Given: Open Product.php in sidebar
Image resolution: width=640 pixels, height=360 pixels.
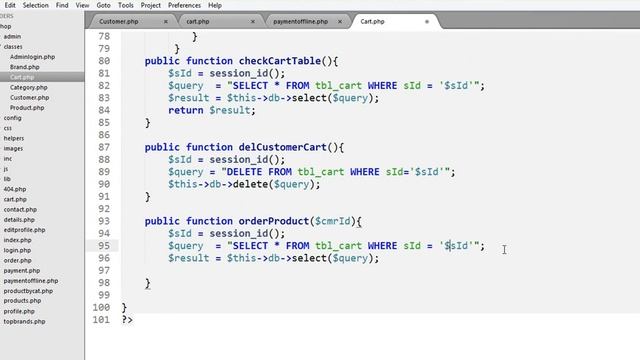Looking at the screenshot, I should pos(27,108).
